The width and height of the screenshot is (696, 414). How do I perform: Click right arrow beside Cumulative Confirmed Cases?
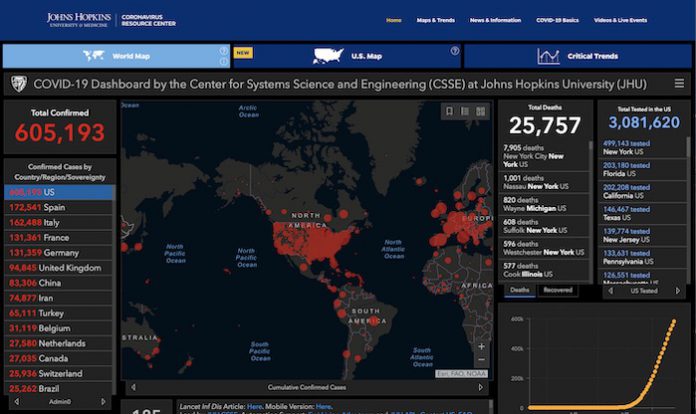480,387
